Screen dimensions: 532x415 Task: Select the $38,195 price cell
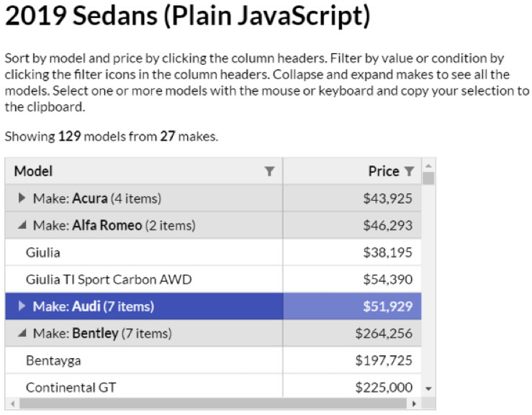coord(352,252)
